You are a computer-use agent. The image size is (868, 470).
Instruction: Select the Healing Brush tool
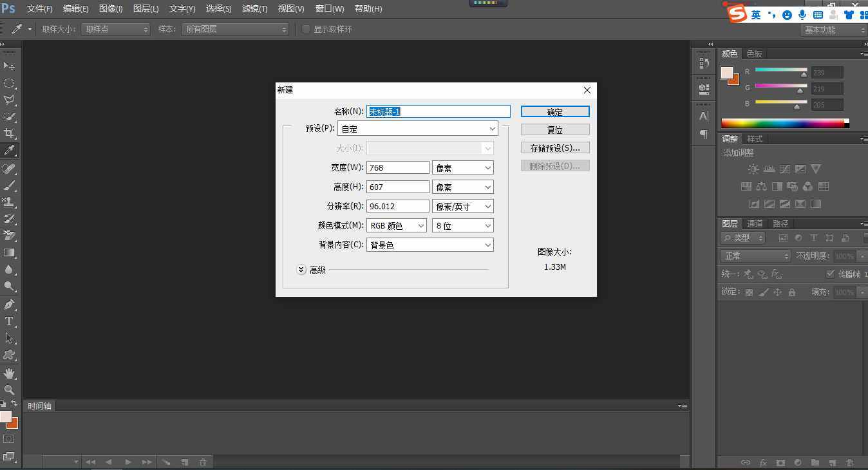tap(9, 169)
